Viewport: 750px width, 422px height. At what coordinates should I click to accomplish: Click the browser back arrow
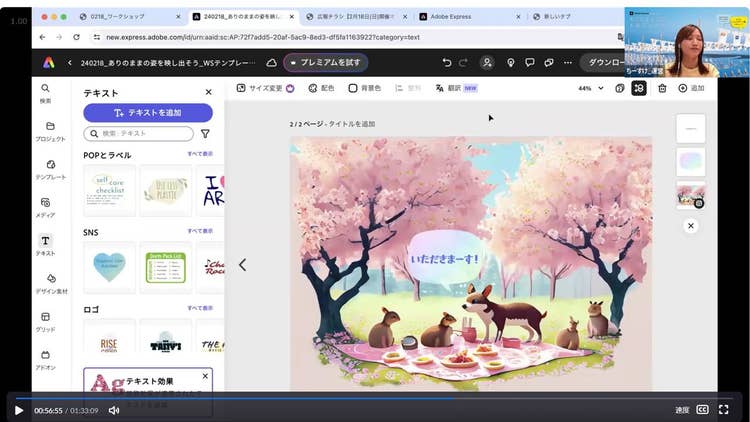[43, 37]
